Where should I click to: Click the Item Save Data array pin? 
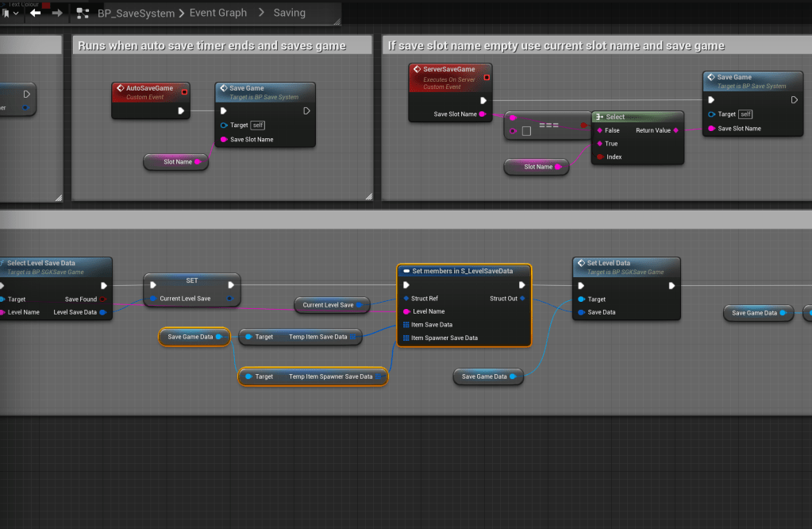coord(406,325)
